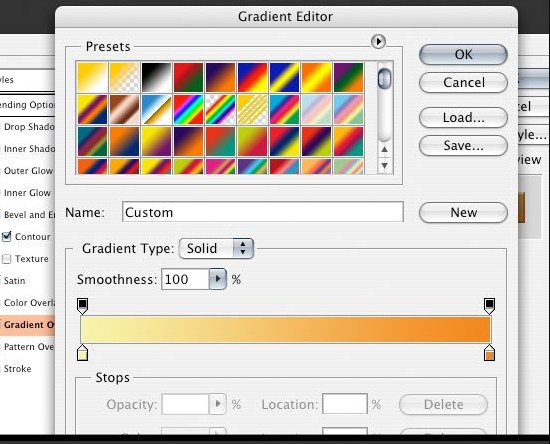Select the left opacity stop
550x444 pixels.
coord(82,306)
